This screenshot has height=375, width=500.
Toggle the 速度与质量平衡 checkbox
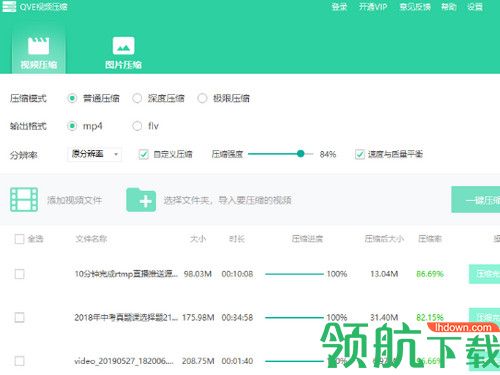pos(360,154)
